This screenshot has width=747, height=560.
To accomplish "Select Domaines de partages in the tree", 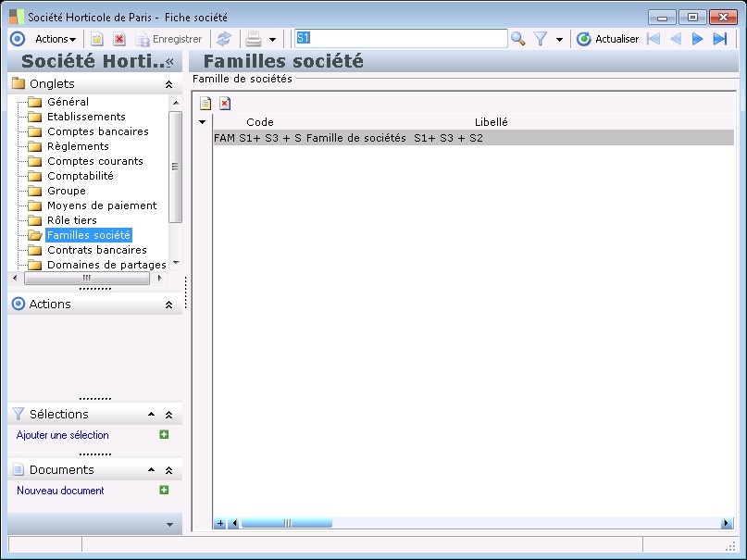I will 106,265.
